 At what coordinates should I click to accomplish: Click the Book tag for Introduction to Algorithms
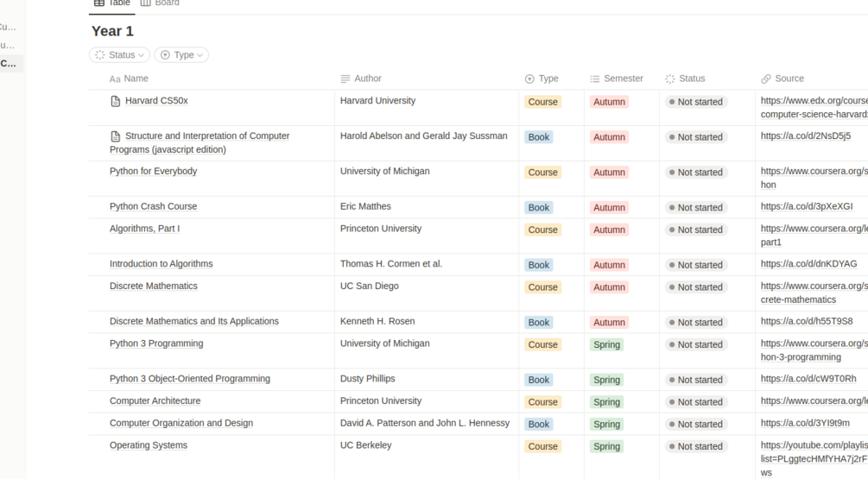pos(538,265)
